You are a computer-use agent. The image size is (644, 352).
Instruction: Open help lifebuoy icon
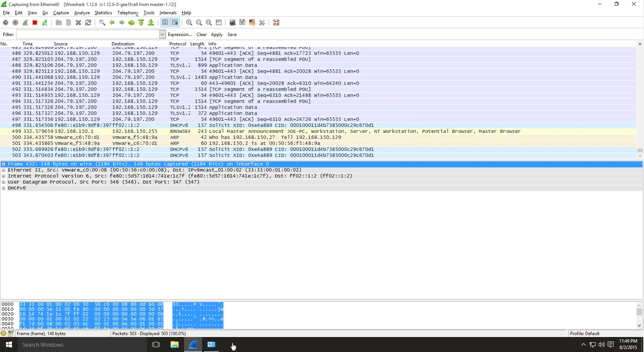pos(276,23)
